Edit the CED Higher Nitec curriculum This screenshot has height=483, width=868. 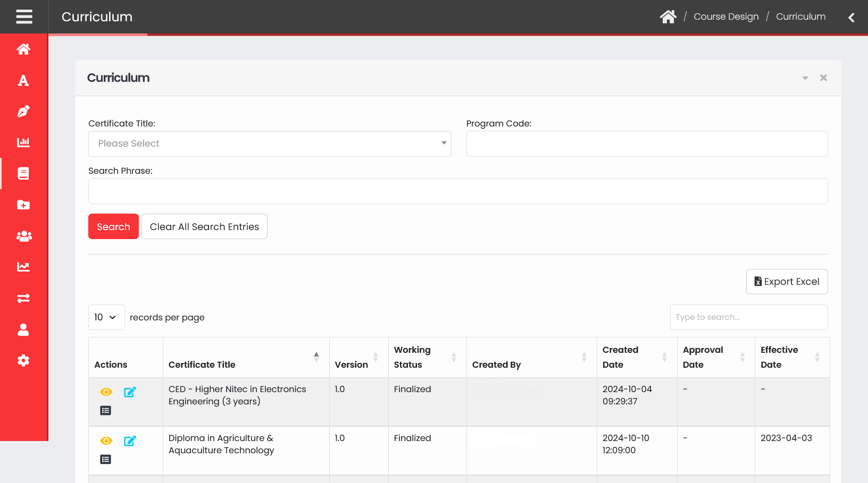pyautogui.click(x=130, y=392)
